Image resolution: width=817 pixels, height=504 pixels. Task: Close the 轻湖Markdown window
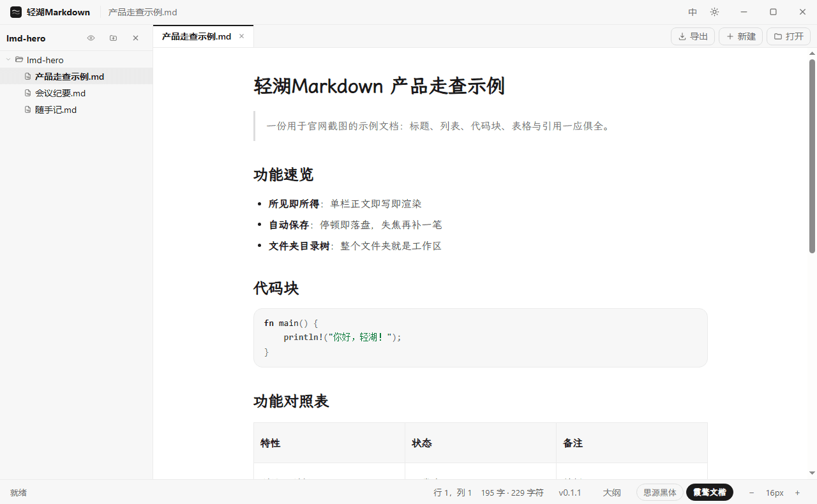tap(802, 12)
